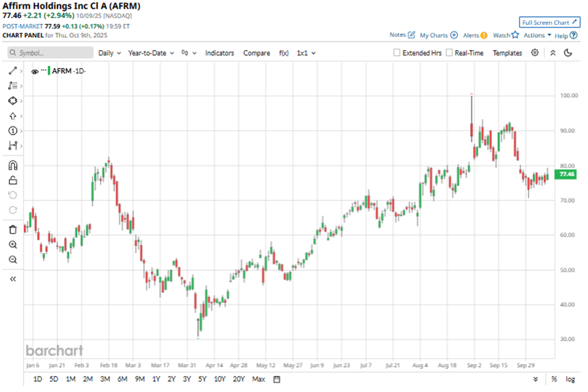Open the chart type candlestick dropdown
This screenshot has height=392, width=588.
[x=189, y=53]
